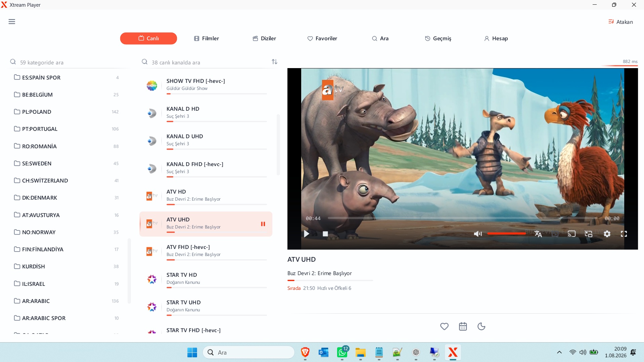
Task: Sort the channel list
Action: (x=275, y=62)
